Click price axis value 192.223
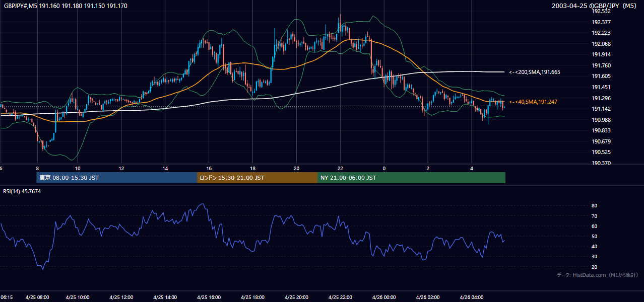Viewport: 644px width, 302px height. 601,33
